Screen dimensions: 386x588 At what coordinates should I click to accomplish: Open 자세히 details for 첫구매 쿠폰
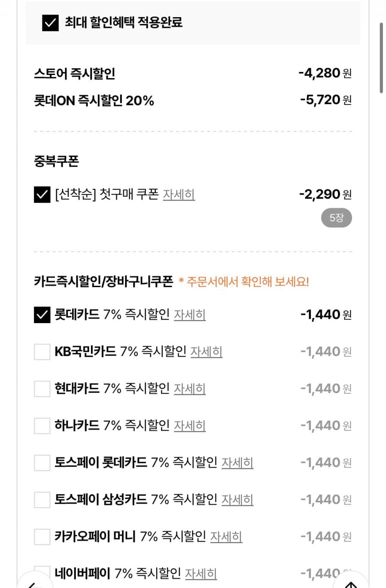pyautogui.click(x=179, y=195)
